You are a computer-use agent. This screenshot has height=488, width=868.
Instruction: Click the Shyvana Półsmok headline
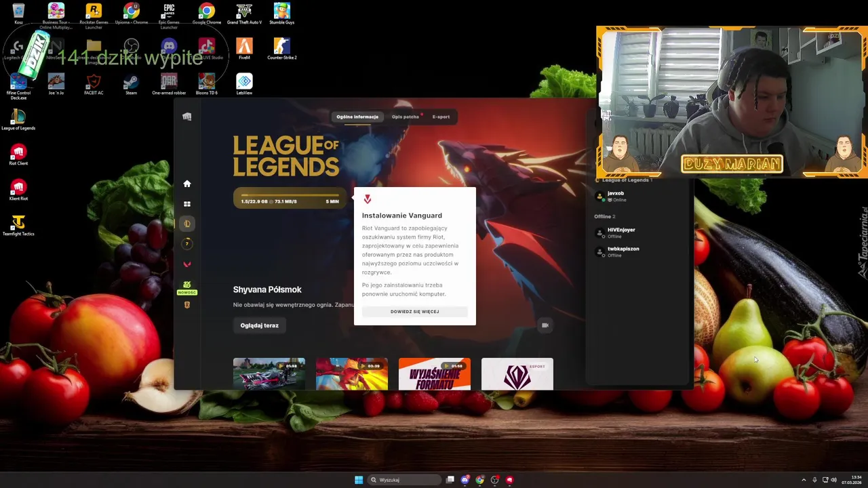coord(267,289)
